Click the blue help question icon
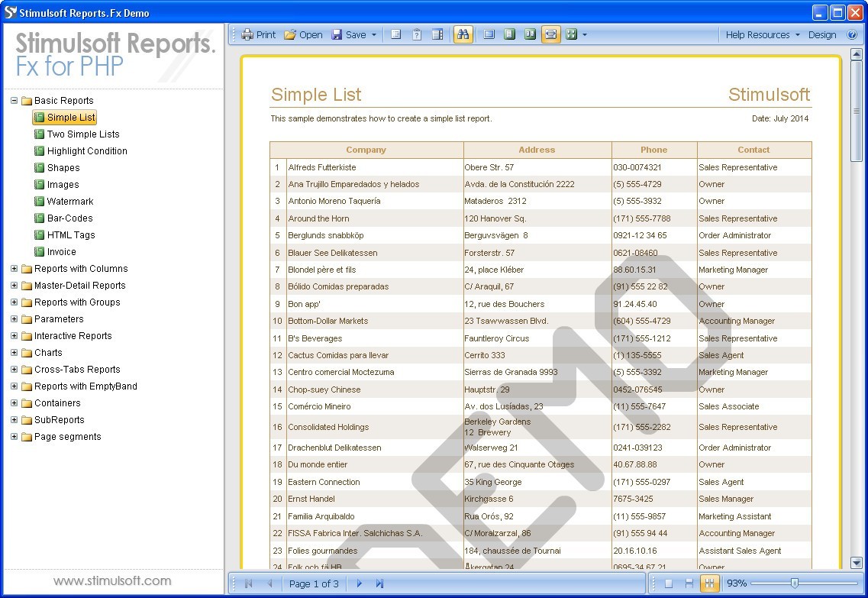The height and width of the screenshot is (598, 868). pos(852,34)
